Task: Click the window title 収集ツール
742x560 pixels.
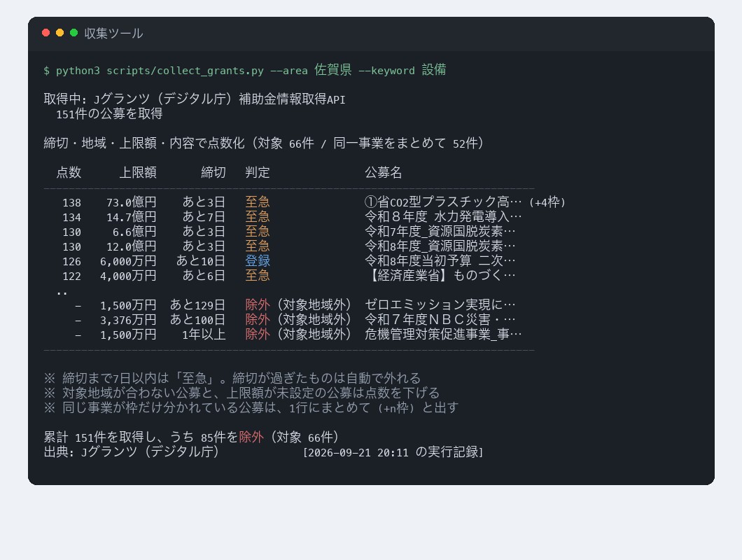Action: [x=113, y=33]
